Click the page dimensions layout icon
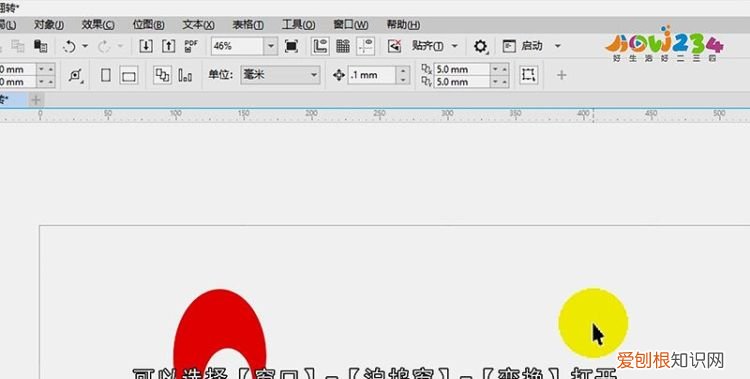Viewport: 750px width, 379px height. (75, 75)
